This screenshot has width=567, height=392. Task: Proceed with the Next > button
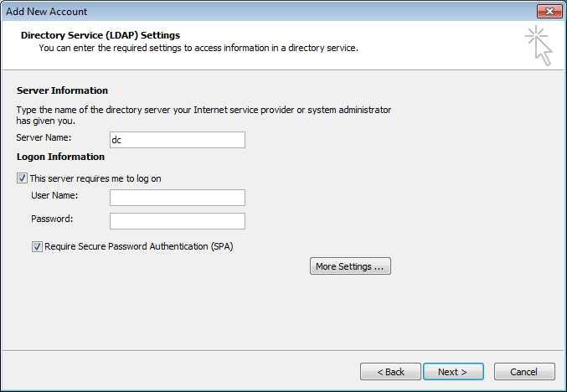pyautogui.click(x=453, y=372)
